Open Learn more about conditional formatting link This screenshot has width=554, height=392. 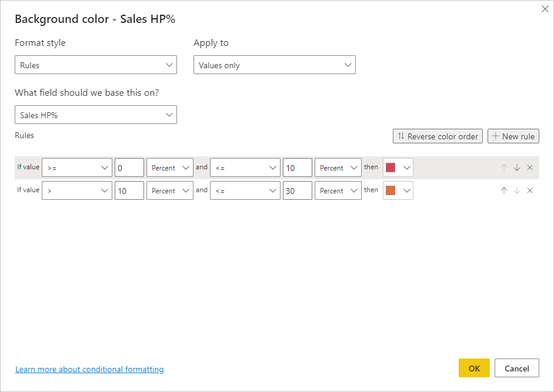pyautogui.click(x=89, y=369)
